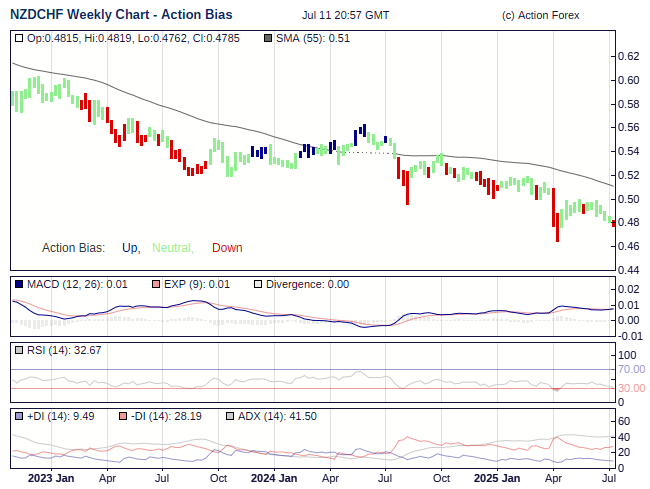650x489 pixels.
Task: Click the '2024 Jan' date axis label
Action: point(273,478)
